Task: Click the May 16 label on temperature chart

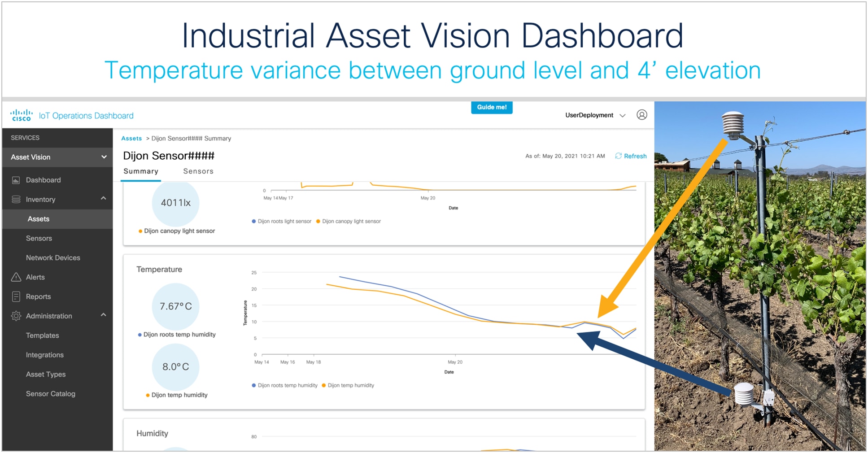Action: click(x=288, y=362)
